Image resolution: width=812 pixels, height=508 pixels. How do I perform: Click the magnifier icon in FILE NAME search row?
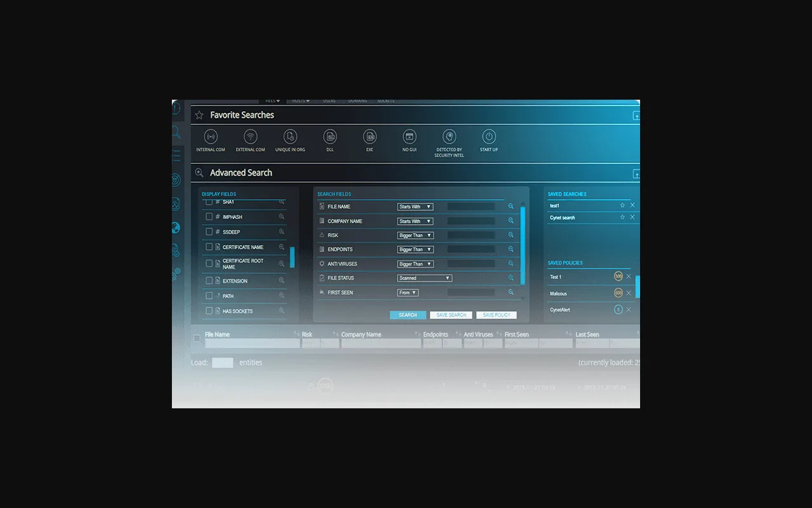(511, 206)
